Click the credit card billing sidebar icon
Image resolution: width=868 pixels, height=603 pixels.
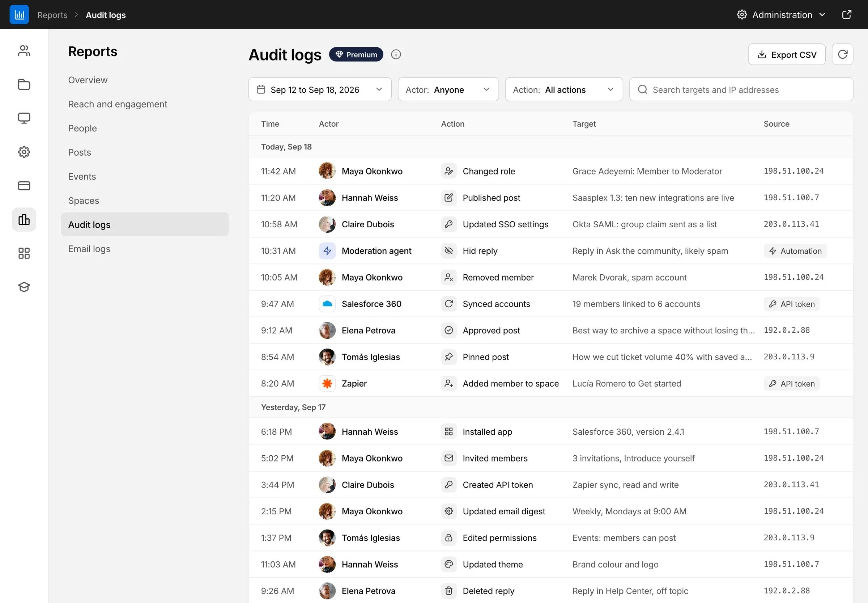(24, 186)
